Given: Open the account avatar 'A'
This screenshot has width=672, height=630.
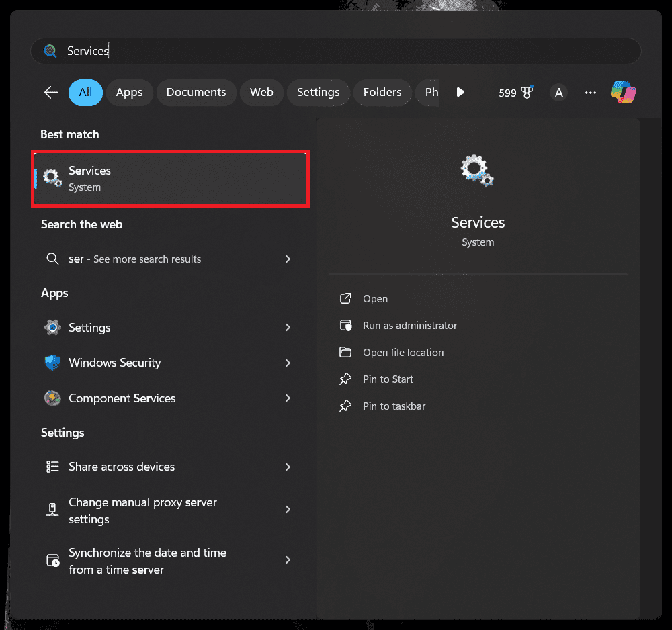Looking at the screenshot, I should [x=558, y=93].
